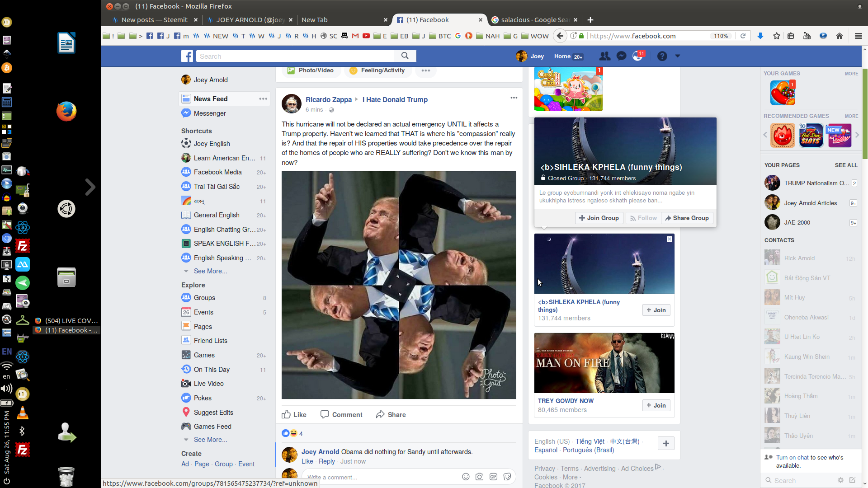Click Reply under Joey Arnold's comment
Viewport: 868px width, 488px height.
click(326, 461)
